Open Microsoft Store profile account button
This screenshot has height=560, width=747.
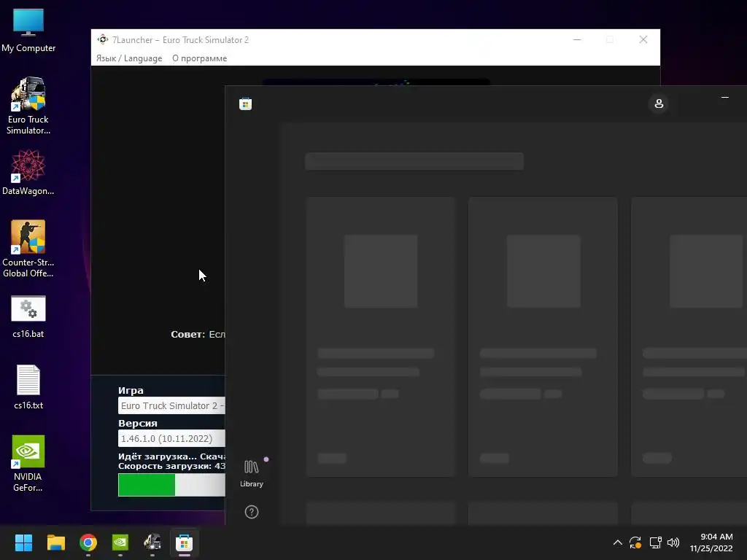click(659, 104)
